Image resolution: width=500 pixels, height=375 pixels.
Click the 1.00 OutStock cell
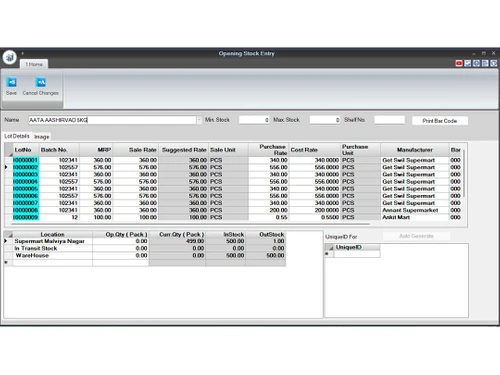[266, 241]
